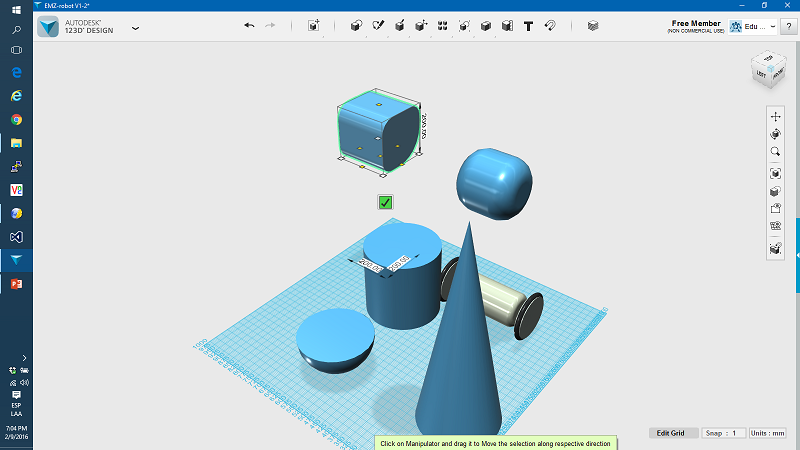800x450 pixels.
Task: Open the Combine tool
Action: tap(486, 26)
